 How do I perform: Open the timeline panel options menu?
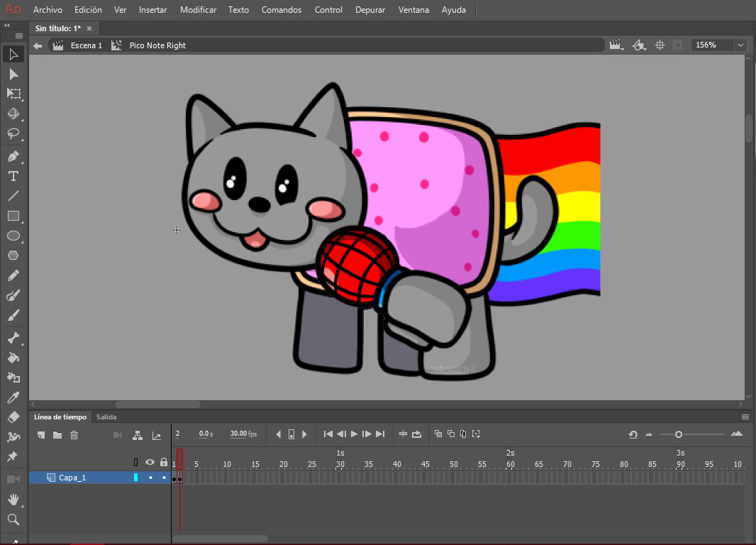[x=745, y=417]
